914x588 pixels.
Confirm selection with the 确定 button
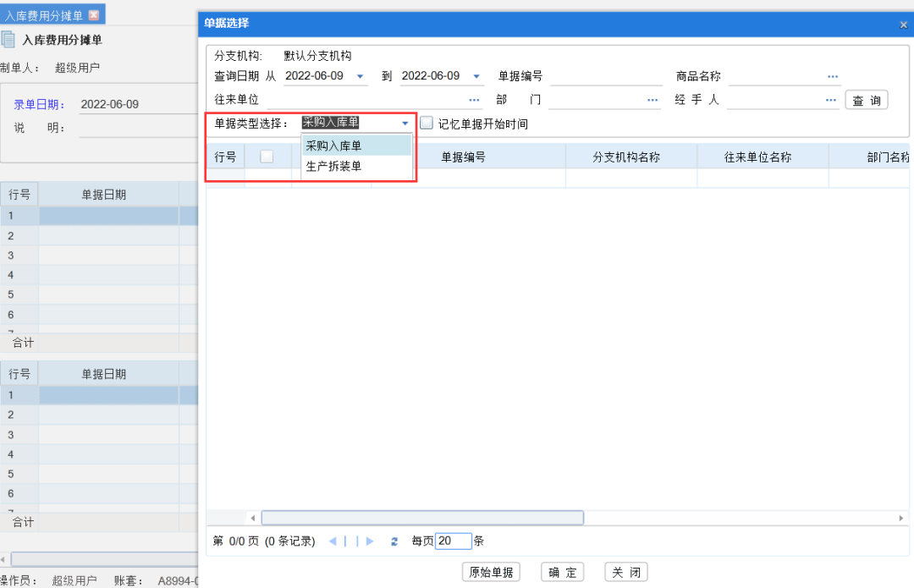coord(562,571)
